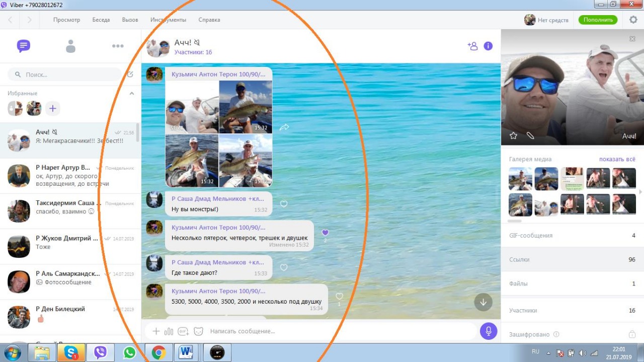
Task: Jump to latest message down arrow
Action: click(x=484, y=302)
